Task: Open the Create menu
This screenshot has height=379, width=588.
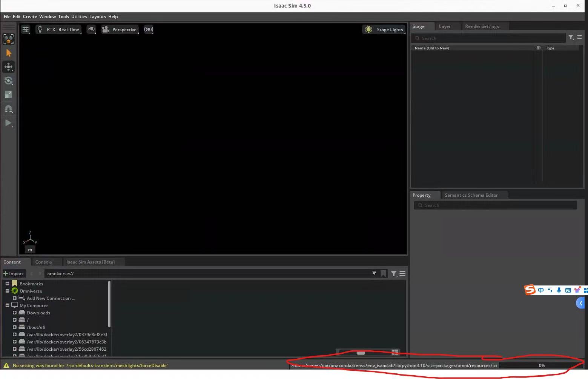Action: tap(30, 17)
